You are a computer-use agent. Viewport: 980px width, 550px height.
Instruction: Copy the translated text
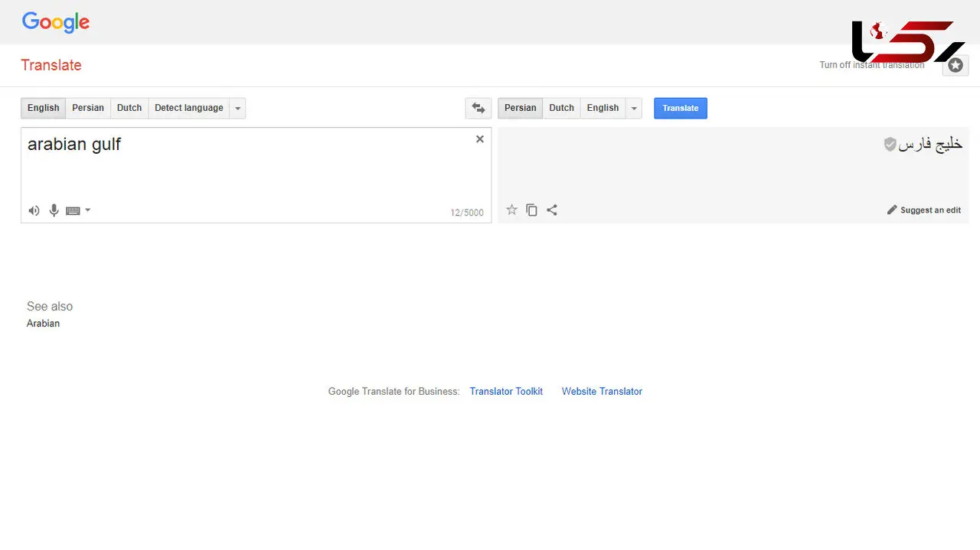pyautogui.click(x=532, y=210)
